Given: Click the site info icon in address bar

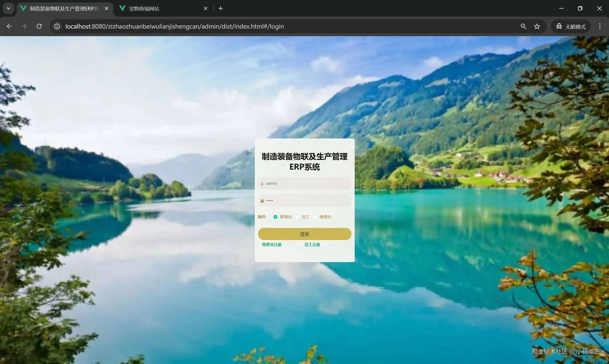Looking at the screenshot, I should pos(57,26).
